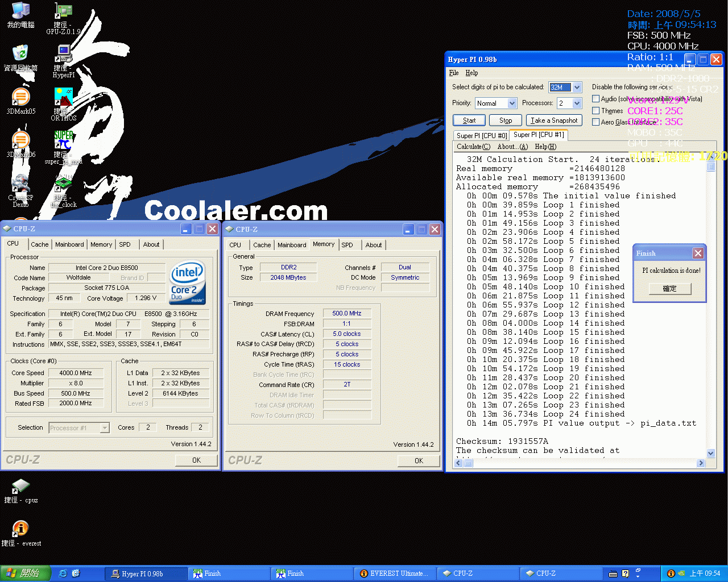This screenshot has height=582, width=728.
Task: Open the SPD tab in left CPU-Z window
Action: click(x=125, y=244)
